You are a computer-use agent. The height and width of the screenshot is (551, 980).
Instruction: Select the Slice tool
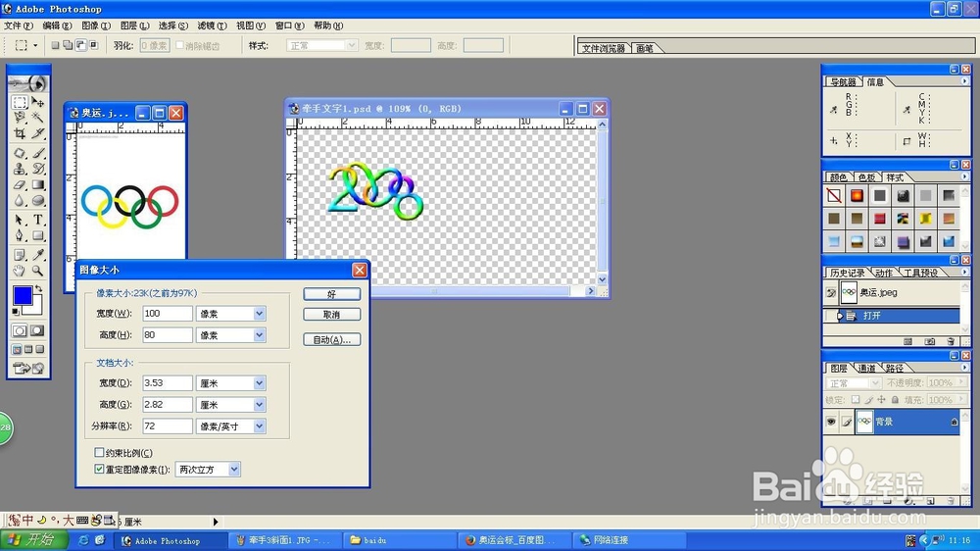pos(38,132)
